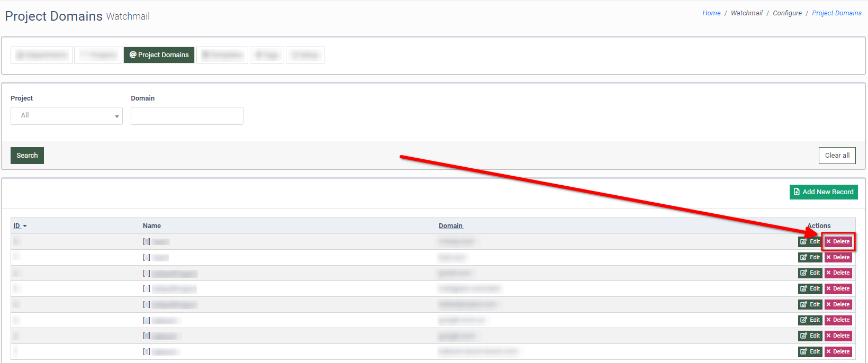Open the Project filter dropdown
This screenshot has width=868, height=363.
coord(67,116)
